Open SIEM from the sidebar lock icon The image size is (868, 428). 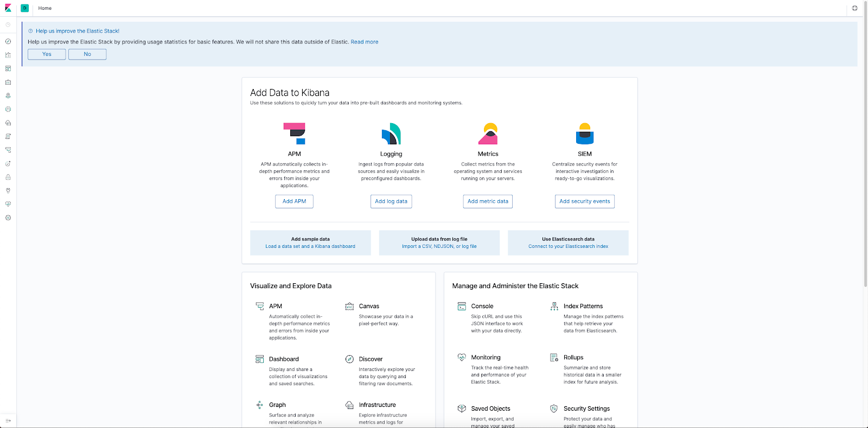click(x=8, y=177)
